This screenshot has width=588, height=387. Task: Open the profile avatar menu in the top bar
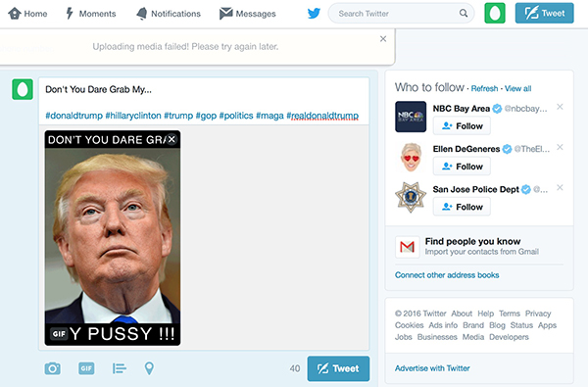pyautogui.click(x=495, y=13)
